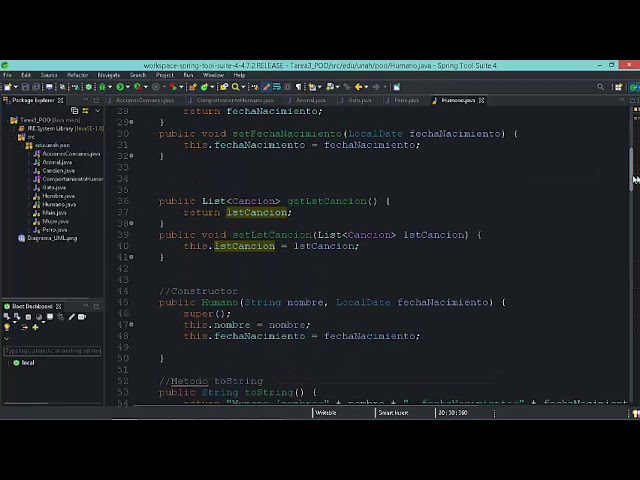
Task: Click the lightbulb icon in Boot Dashboard
Action: (7, 327)
